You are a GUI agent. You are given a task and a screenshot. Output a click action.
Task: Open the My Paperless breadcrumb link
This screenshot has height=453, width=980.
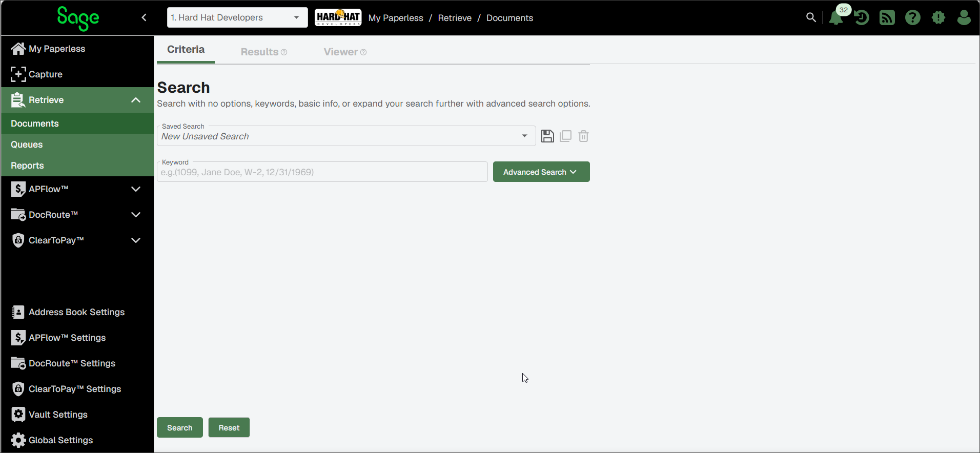396,18
